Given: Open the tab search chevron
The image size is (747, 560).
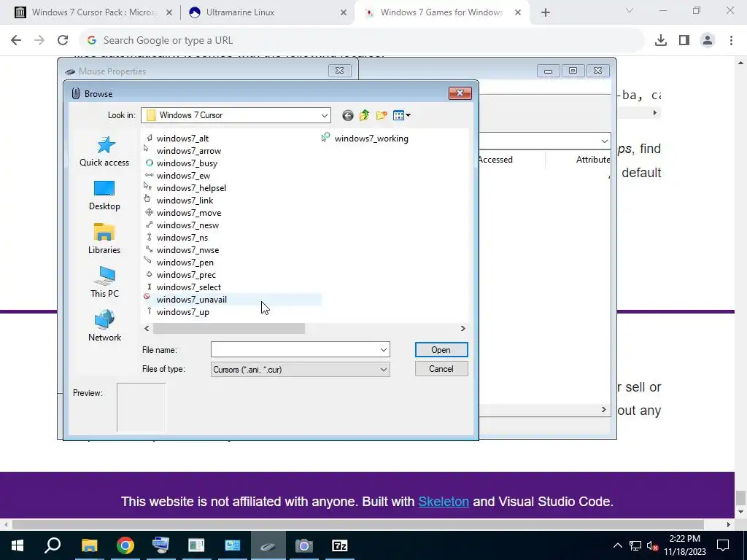Looking at the screenshot, I should [x=630, y=10].
